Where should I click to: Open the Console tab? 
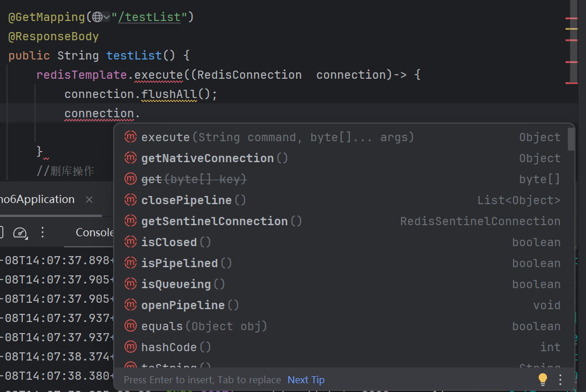point(94,232)
